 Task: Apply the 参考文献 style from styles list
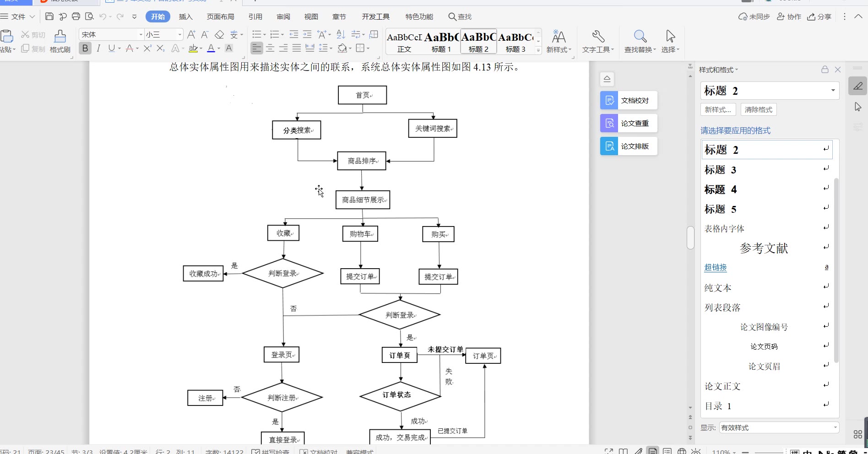(766, 248)
